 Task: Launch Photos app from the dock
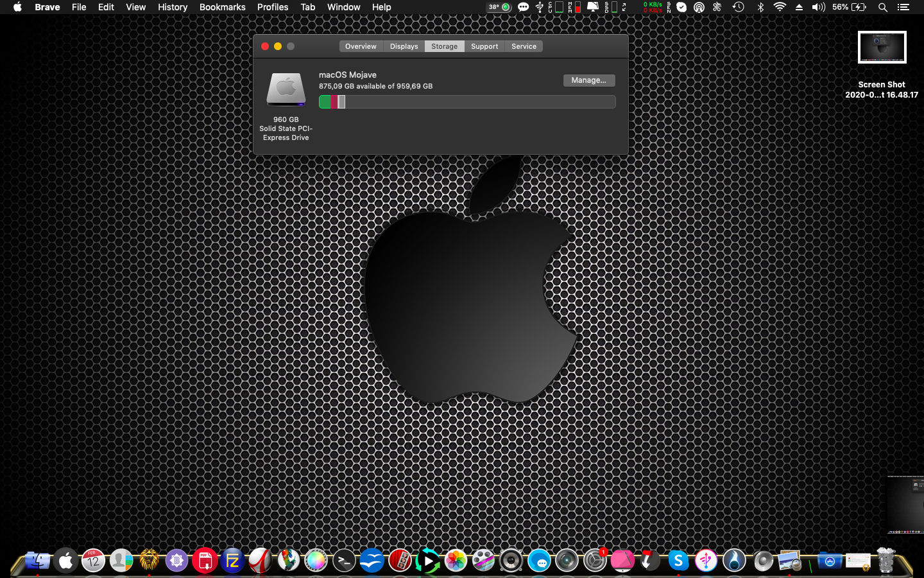456,561
